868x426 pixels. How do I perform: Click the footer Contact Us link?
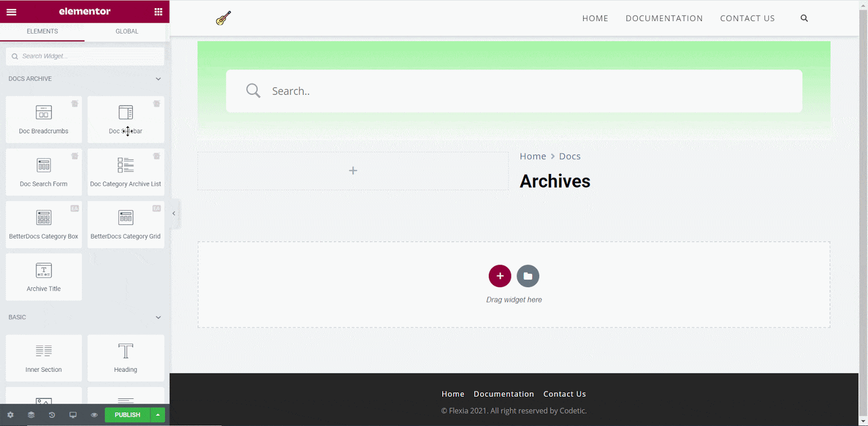coord(565,394)
